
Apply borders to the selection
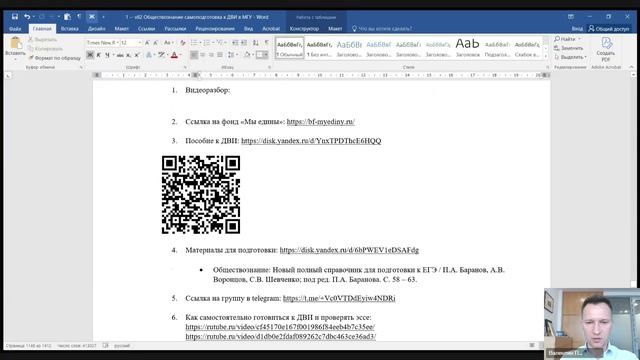pyautogui.click(x=260, y=55)
